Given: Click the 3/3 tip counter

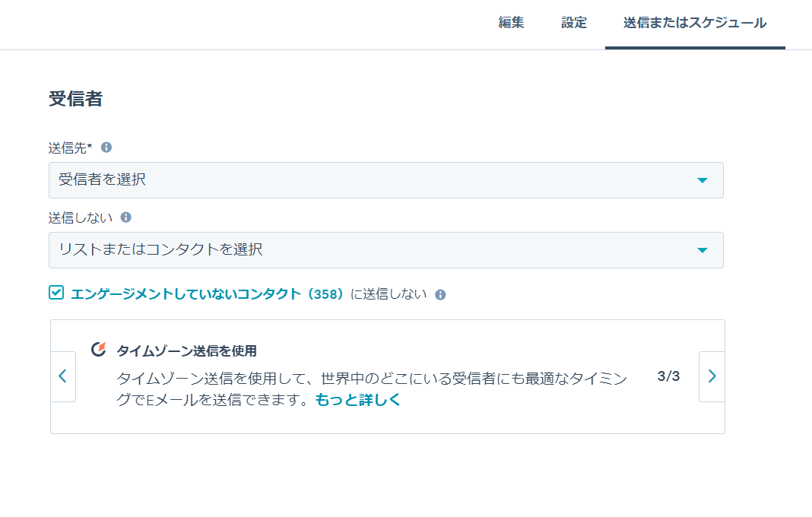Looking at the screenshot, I should 668,376.
